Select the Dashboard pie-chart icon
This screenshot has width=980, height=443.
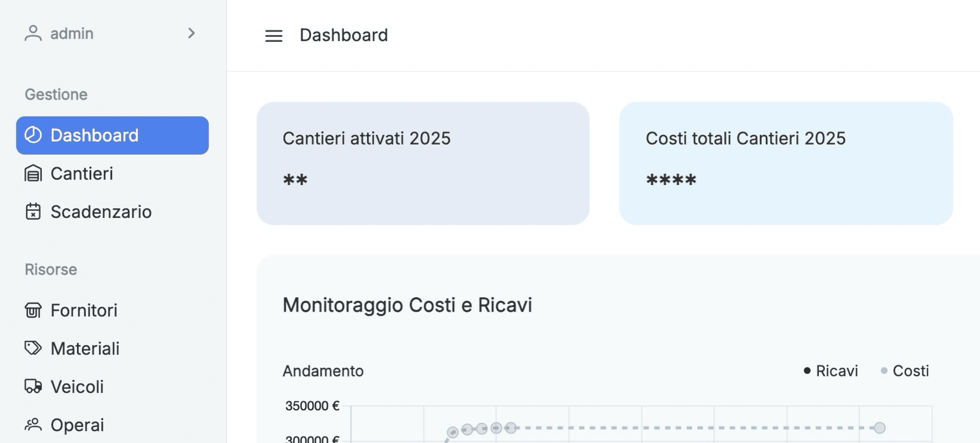33,135
